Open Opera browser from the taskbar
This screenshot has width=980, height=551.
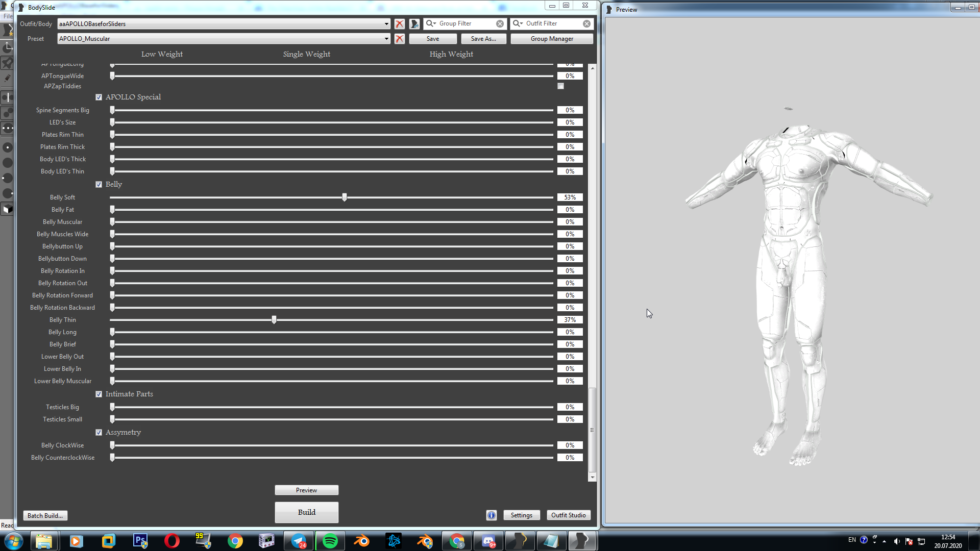point(172,541)
